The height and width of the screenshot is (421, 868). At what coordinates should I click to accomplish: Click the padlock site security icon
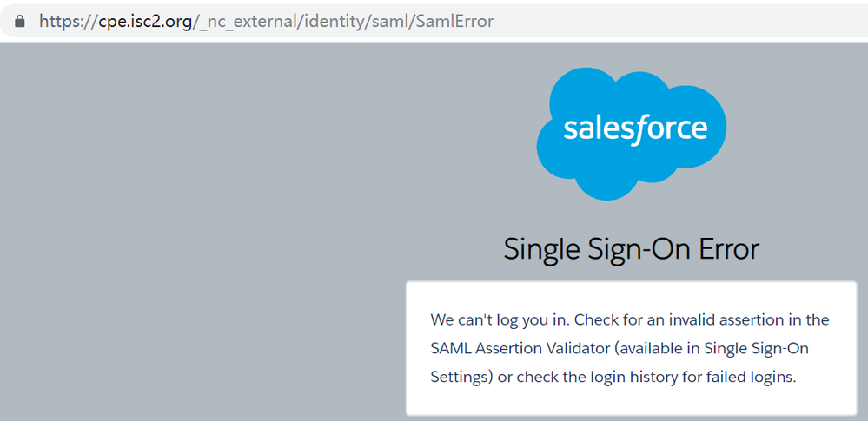(21, 21)
